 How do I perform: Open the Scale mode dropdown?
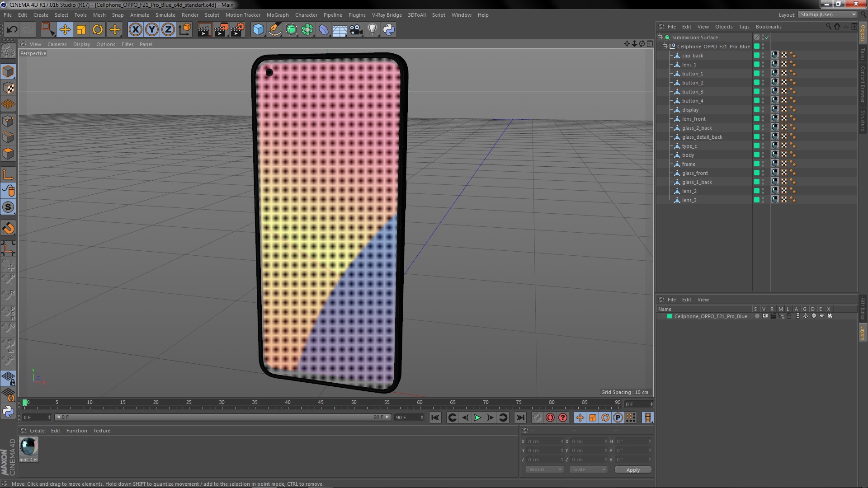pyautogui.click(x=588, y=469)
